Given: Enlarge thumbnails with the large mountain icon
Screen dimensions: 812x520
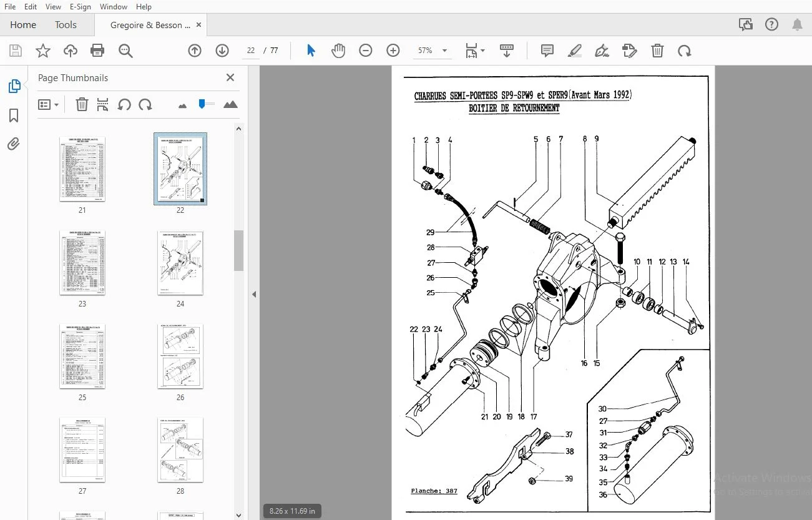Looking at the screenshot, I should pos(230,104).
